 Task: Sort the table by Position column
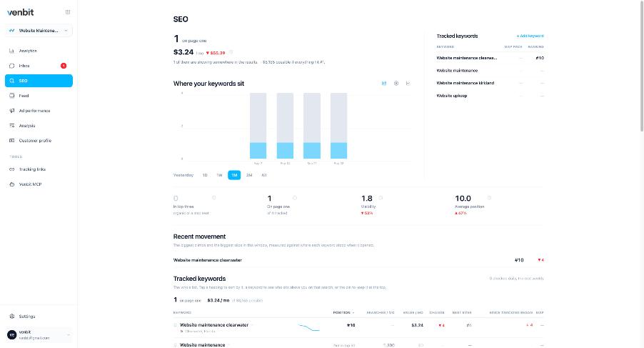point(343,313)
